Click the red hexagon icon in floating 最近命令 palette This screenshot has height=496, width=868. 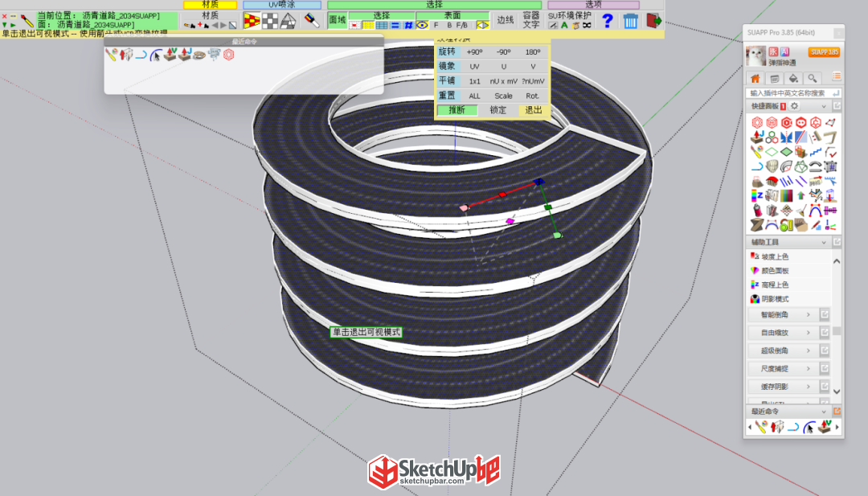pyautogui.click(x=228, y=54)
